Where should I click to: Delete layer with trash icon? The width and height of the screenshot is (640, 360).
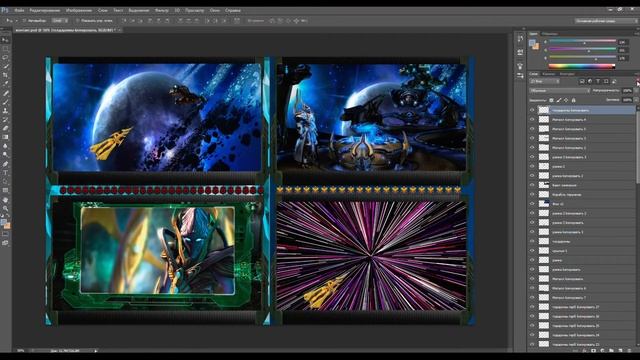(629, 350)
